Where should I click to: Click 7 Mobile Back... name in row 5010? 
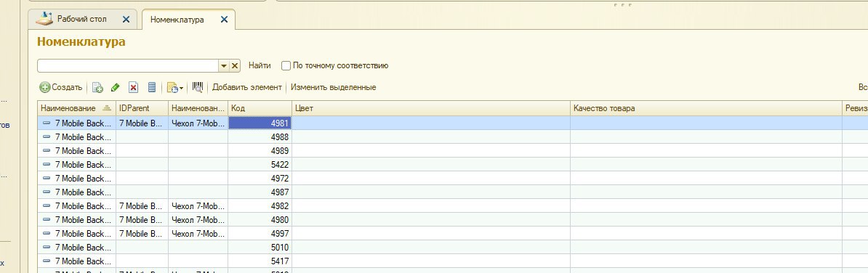pos(83,248)
